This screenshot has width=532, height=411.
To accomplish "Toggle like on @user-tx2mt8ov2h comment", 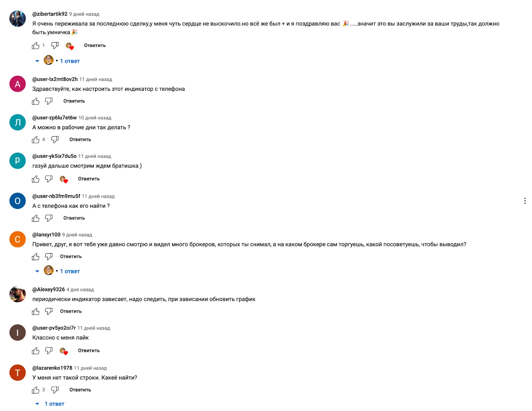I will (36, 101).
